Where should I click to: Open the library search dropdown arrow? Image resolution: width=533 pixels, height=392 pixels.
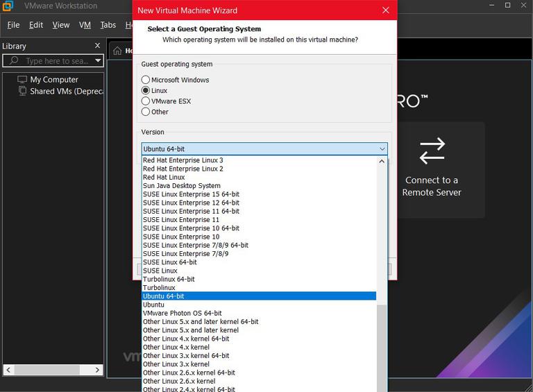98,60
